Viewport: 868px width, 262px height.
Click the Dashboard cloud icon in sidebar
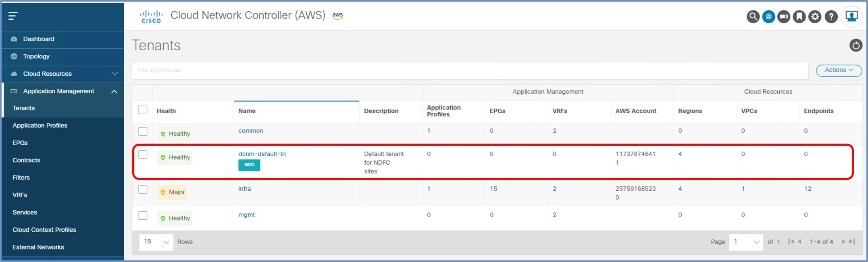click(x=14, y=39)
